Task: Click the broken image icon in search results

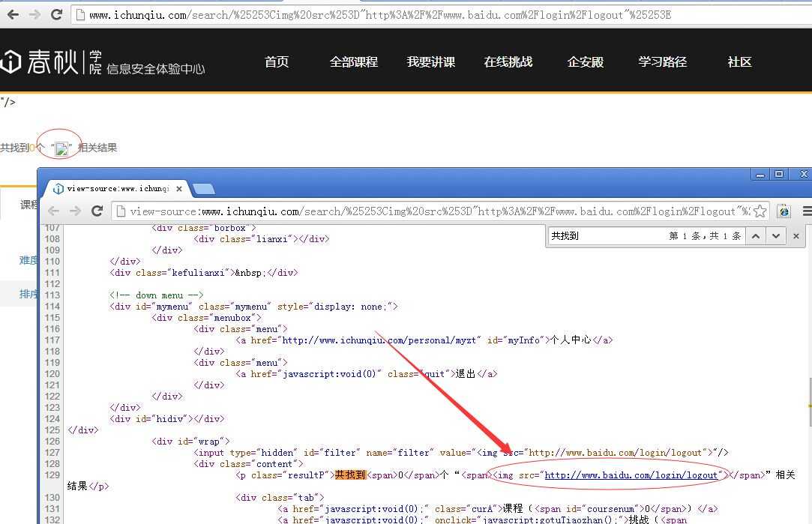Action: 61,149
